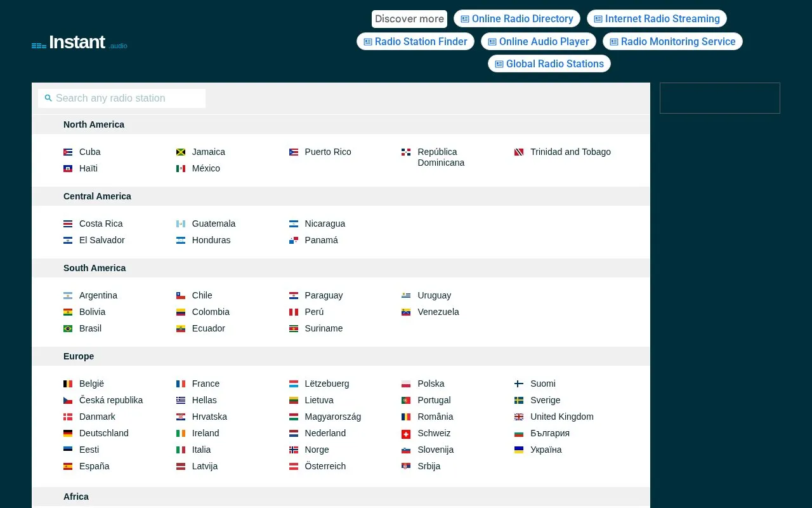Screen dimensions: 812x508
Task: Click the United Kingdom flag icon
Action: [x=519, y=417]
